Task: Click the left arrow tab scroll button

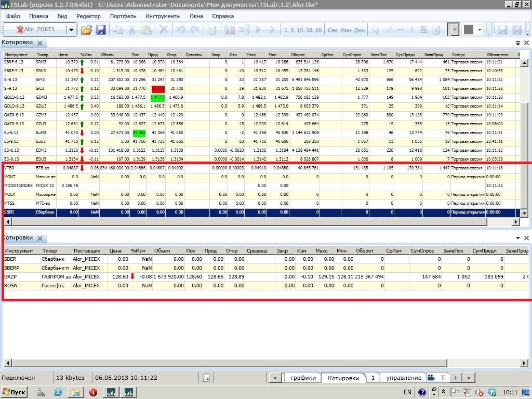Action: click(x=275, y=378)
